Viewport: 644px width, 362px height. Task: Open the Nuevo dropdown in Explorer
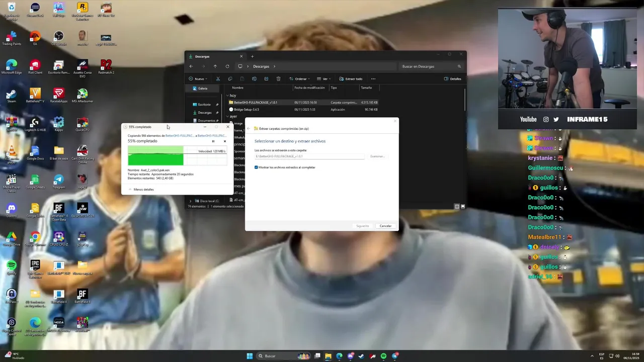click(x=198, y=79)
